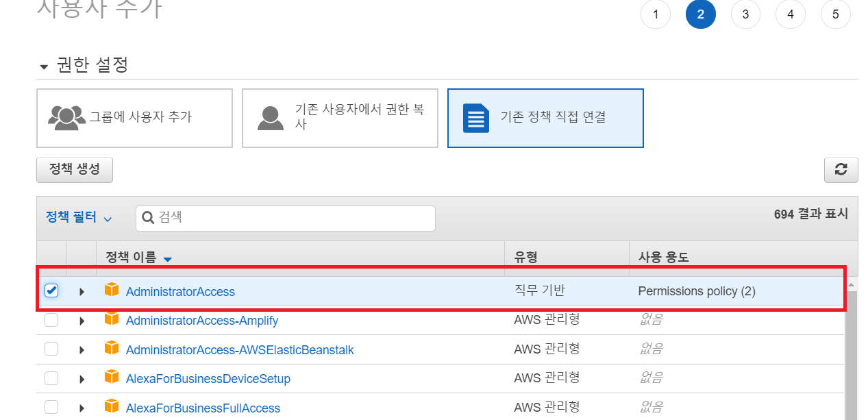Open the AdministratorAccess-AWSElasticBeanstalk link

(240, 350)
